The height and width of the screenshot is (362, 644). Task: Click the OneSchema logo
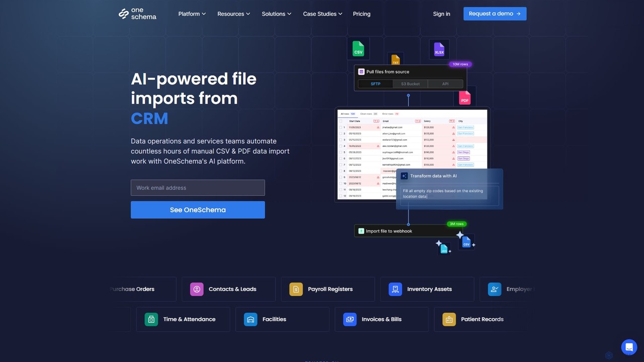[x=137, y=14]
